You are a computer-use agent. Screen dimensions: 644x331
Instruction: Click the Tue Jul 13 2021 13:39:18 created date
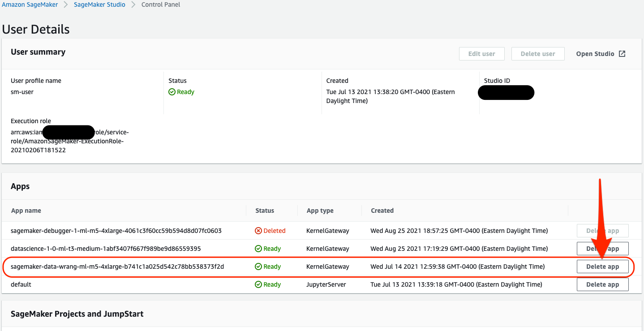[x=456, y=284]
